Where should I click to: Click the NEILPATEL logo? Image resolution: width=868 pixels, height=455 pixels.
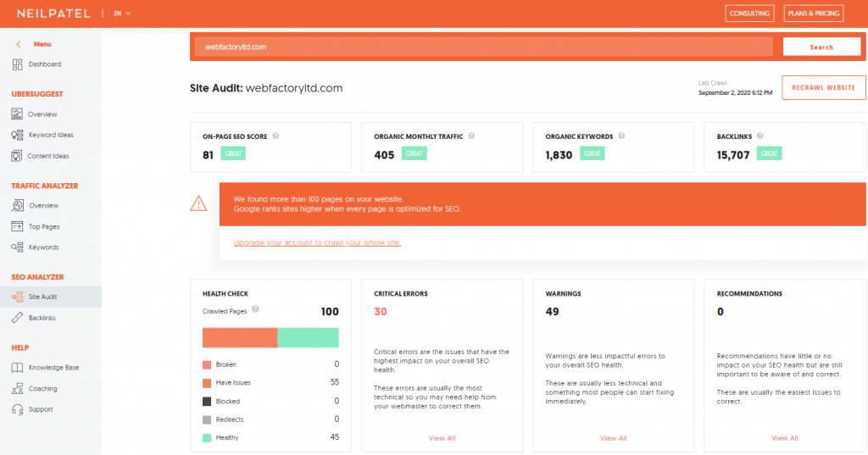pos(53,14)
